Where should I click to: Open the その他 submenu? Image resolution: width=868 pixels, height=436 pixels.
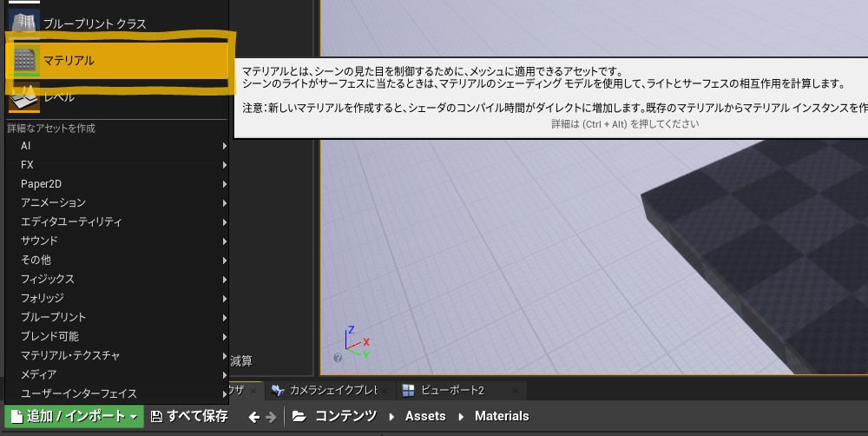pyautogui.click(x=117, y=260)
